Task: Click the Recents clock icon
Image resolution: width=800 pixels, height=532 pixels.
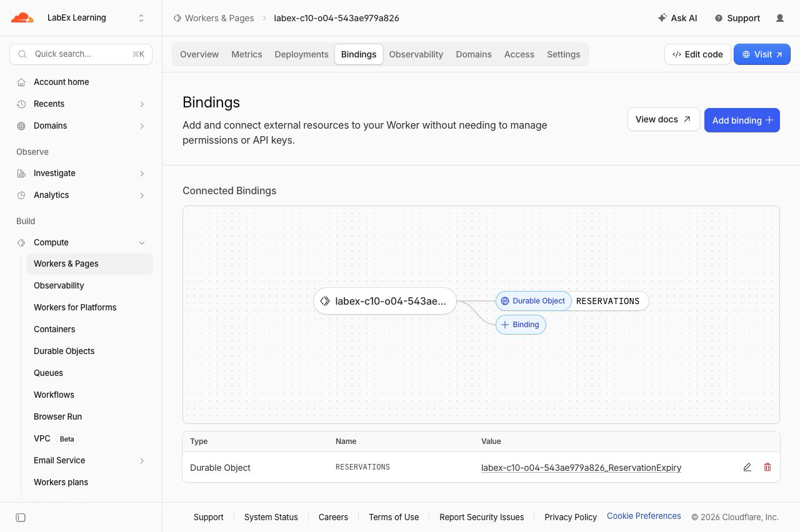Action: click(x=21, y=104)
